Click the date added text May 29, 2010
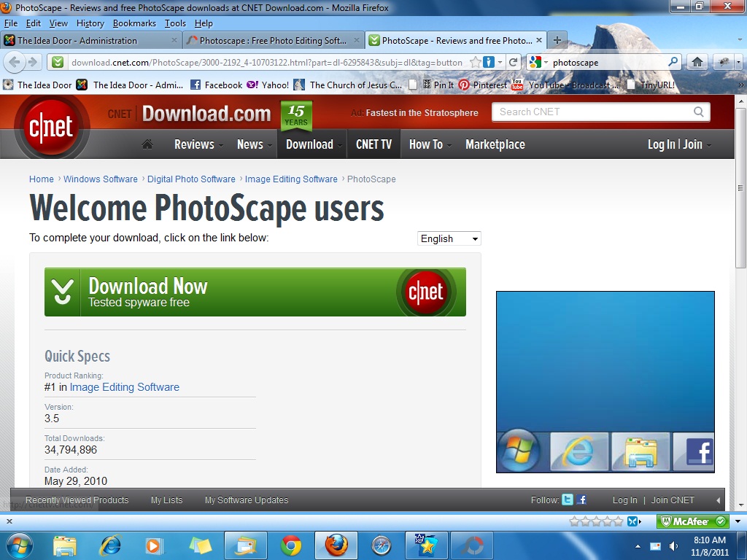Image resolution: width=747 pixels, height=560 pixels. (x=76, y=481)
